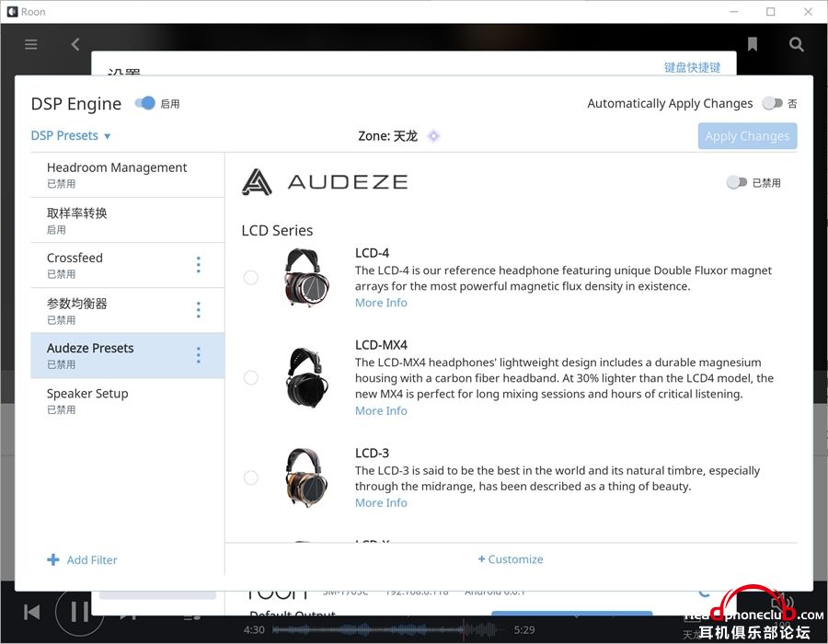Open the bookmarks icon
The height and width of the screenshot is (644, 828).
(x=753, y=44)
